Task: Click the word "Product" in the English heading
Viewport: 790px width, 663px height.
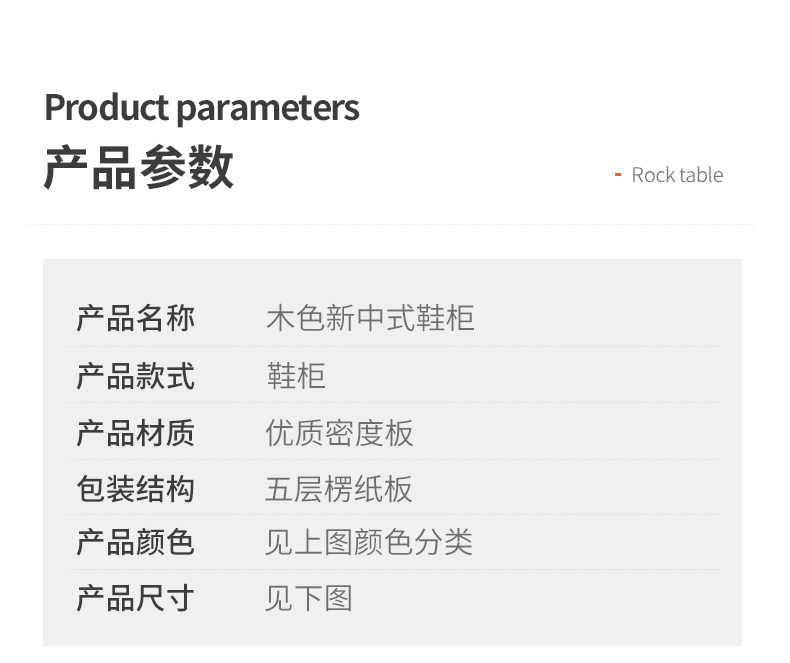Action: coord(107,108)
